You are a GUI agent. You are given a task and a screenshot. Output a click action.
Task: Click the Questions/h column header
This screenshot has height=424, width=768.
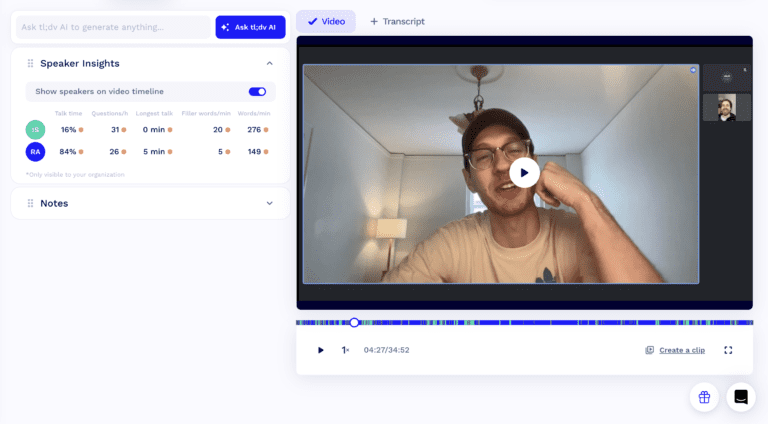coord(110,114)
